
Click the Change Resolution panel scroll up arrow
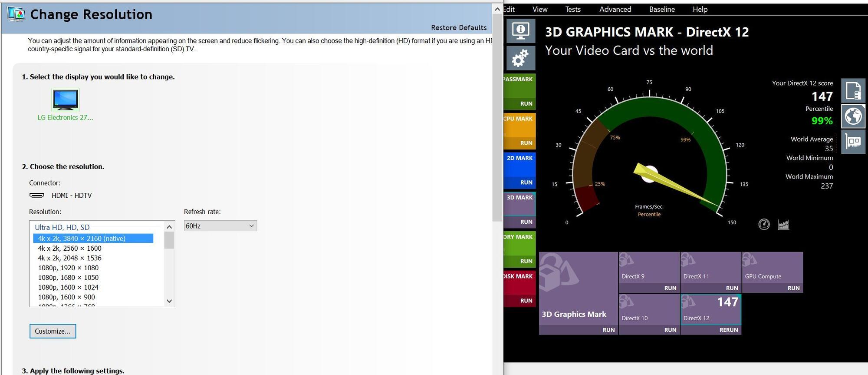click(497, 9)
